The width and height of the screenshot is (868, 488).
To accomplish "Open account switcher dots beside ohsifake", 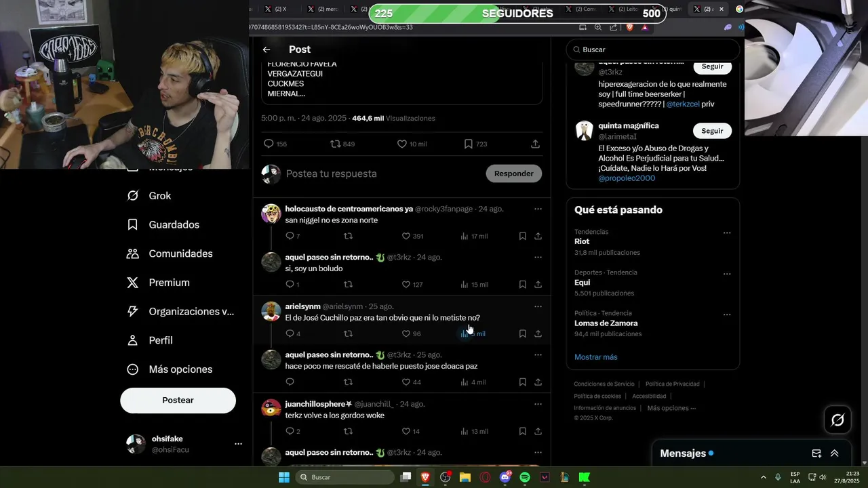I will 238,444.
